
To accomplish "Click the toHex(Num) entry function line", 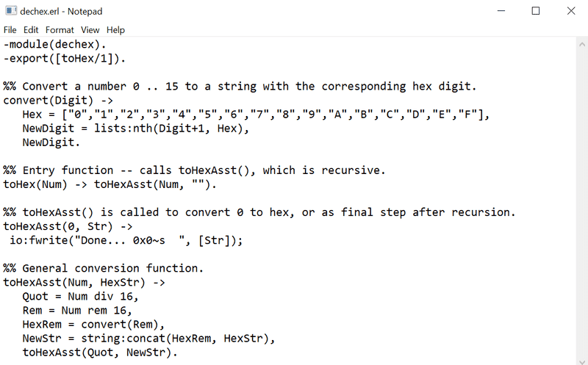I will click(x=110, y=184).
